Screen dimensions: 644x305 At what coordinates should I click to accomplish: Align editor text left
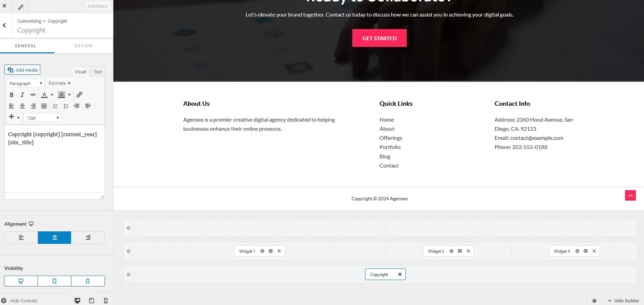click(12, 106)
